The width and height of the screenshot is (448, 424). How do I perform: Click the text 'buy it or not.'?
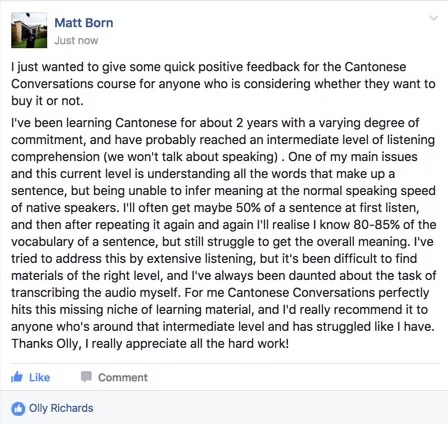point(47,101)
